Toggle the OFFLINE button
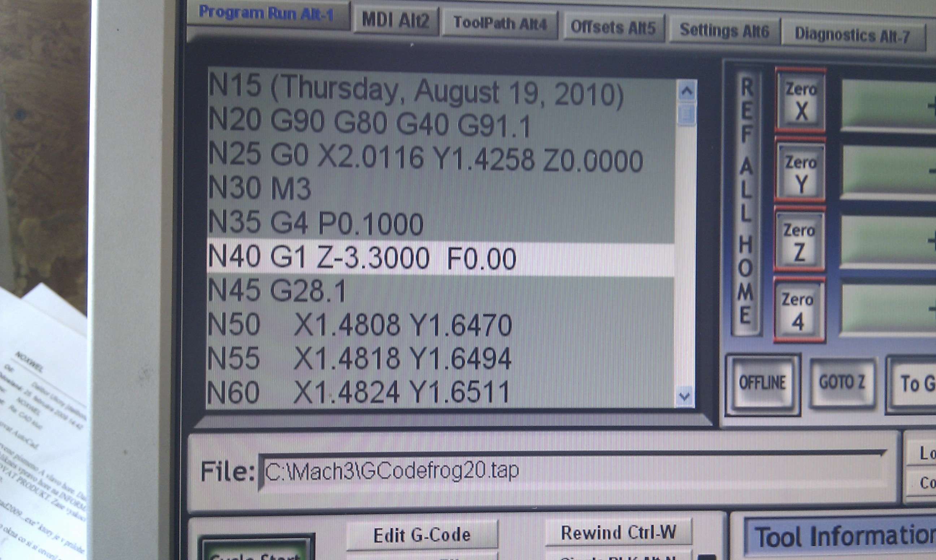This screenshot has width=936, height=560. (x=762, y=383)
